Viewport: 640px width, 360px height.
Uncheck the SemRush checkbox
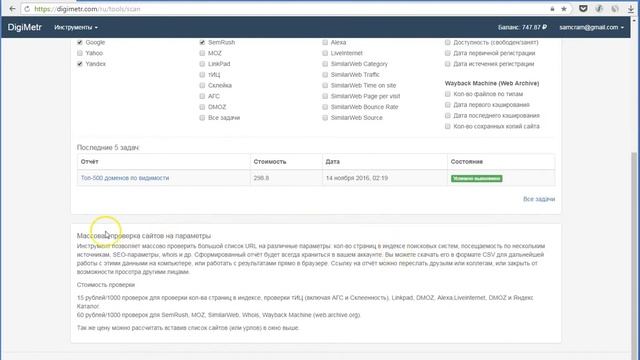coord(202,42)
